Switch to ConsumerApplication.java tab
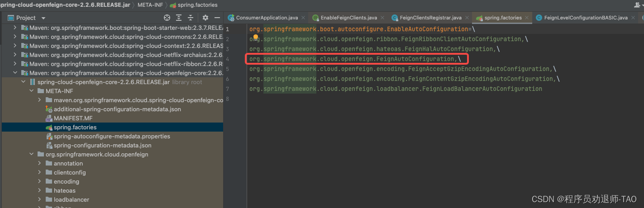Viewport: 644px width, 208px height. [267, 18]
